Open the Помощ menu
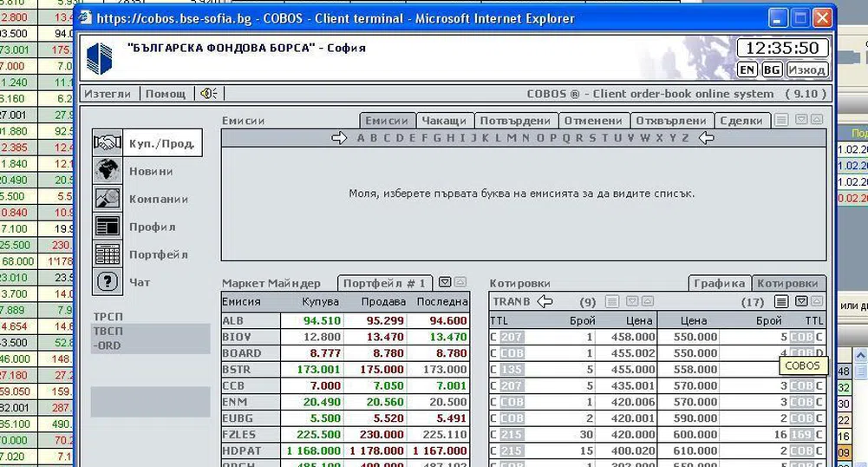 pyautogui.click(x=165, y=94)
